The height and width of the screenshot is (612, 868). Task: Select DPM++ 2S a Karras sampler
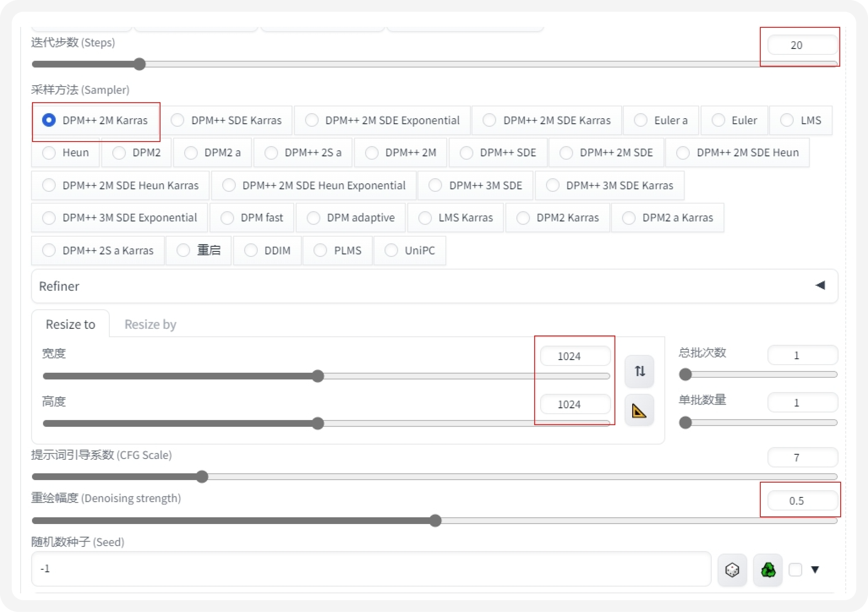point(98,250)
